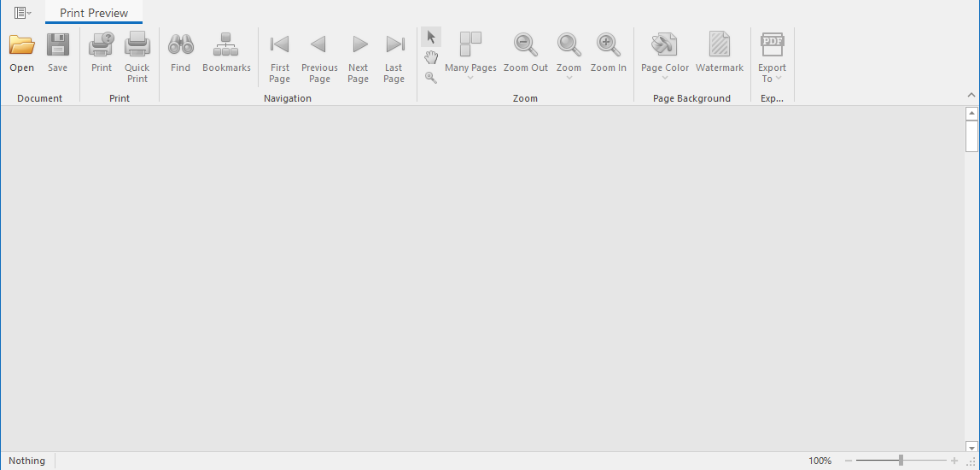The height and width of the screenshot is (470, 980).
Task: Activate the magnifier tool
Action: pyautogui.click(x=431, y=78)
